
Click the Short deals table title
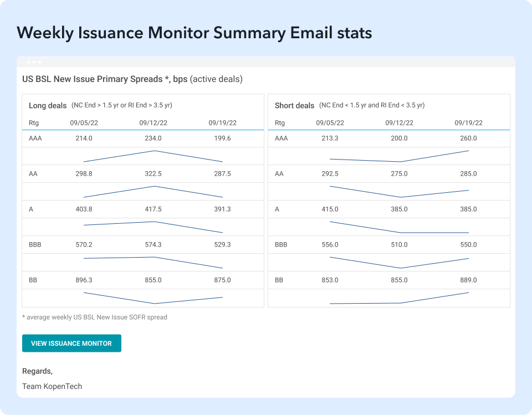point(294,105)
